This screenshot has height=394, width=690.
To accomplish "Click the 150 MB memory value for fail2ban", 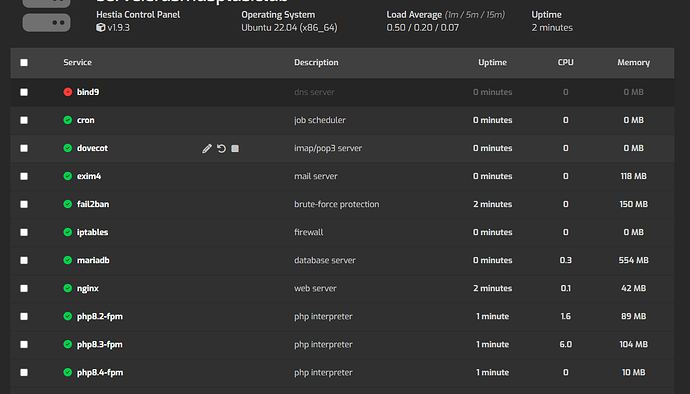I will tap(633, 204).
